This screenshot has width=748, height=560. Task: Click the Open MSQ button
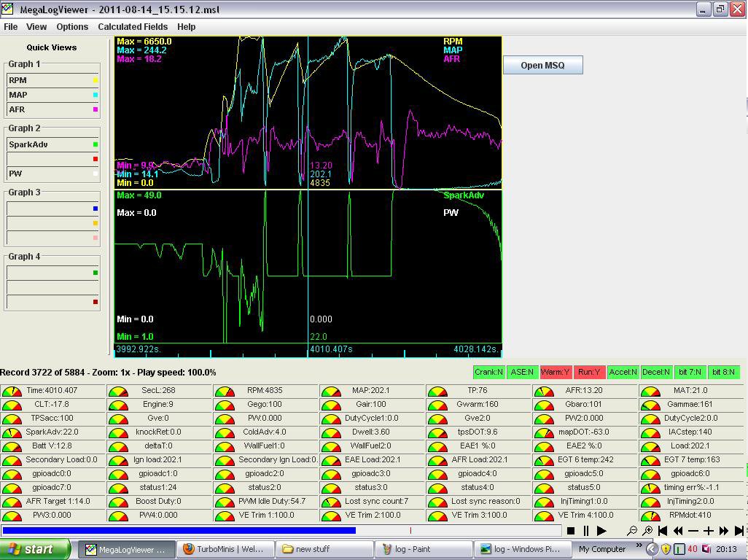pos(543,66)
